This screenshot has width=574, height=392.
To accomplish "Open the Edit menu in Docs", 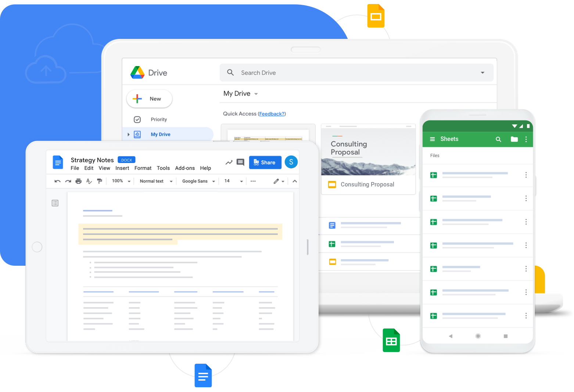I will tap(89, 168).
